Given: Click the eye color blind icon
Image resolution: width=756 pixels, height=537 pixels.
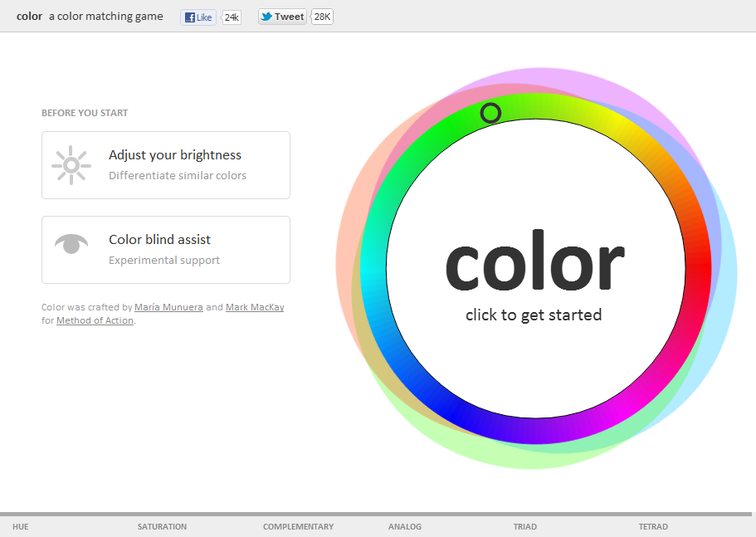Looking at the screenshot, I should pyautogui.click(x=71, y=244).
